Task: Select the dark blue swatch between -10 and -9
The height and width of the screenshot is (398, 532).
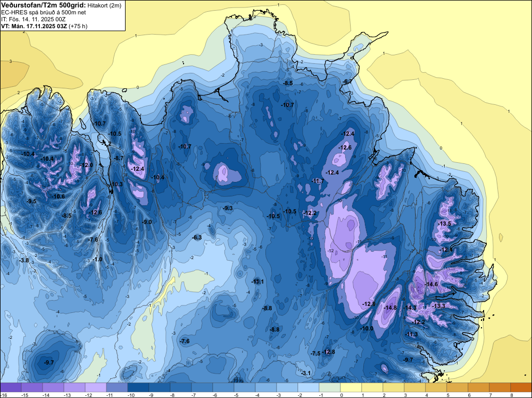Action: [x=138, y=387]
